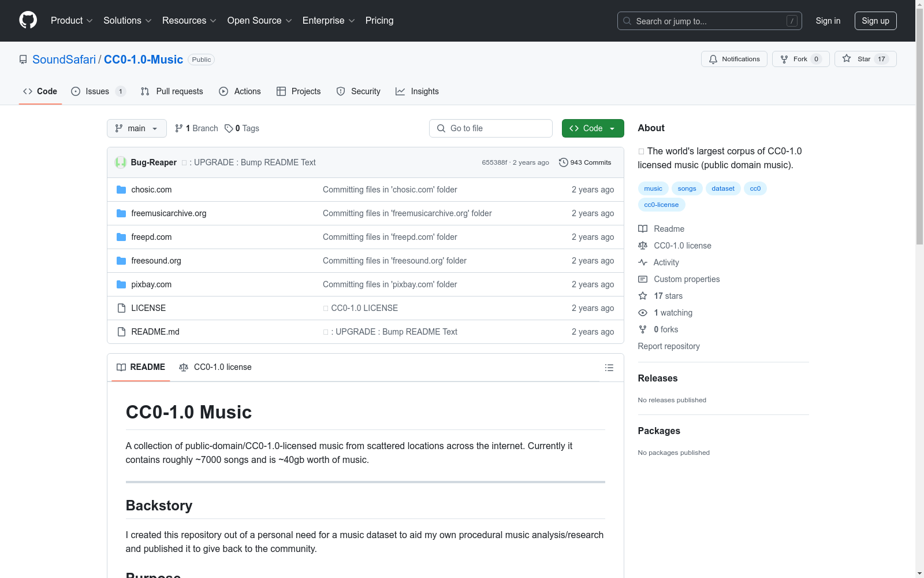Click the Sign in link
Viewport: 924px width, 578px height.
[828, 21]
